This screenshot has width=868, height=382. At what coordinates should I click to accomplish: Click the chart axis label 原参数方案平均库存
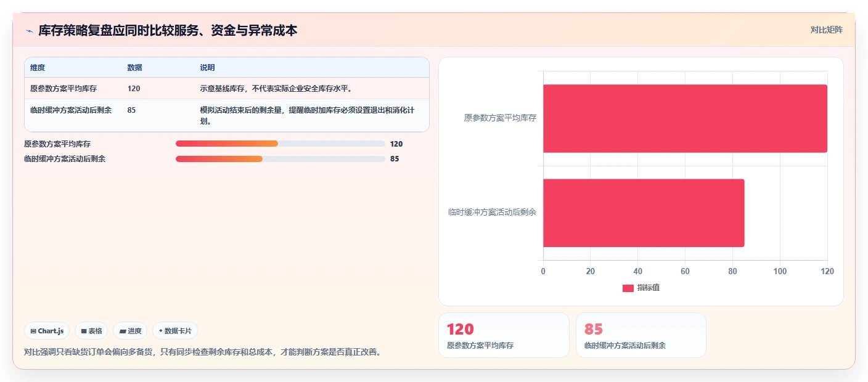tap(500, 118)
